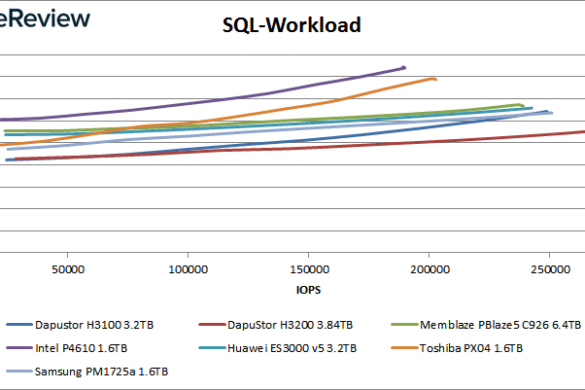Click the SQL-Workload chart title

coord(291,25)
